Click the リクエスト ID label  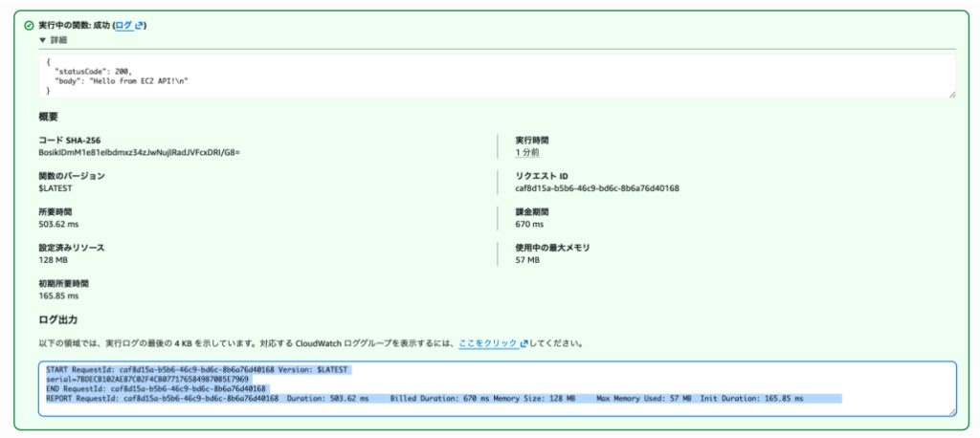[x=542, y=176]
